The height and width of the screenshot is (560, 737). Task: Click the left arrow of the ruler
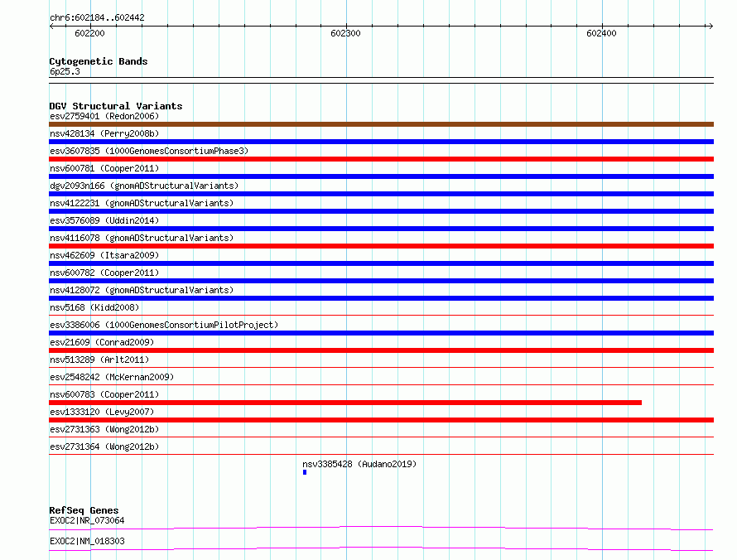[x=51, y=27]
